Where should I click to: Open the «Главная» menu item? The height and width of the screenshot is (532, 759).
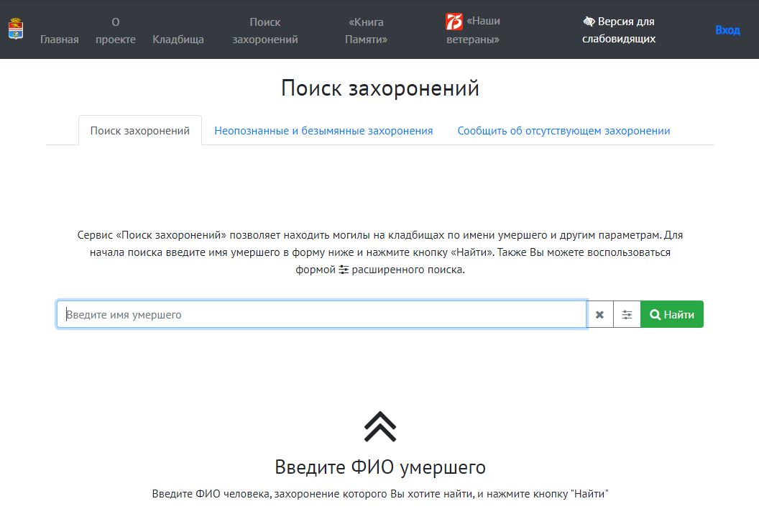(x=60, y=39)
